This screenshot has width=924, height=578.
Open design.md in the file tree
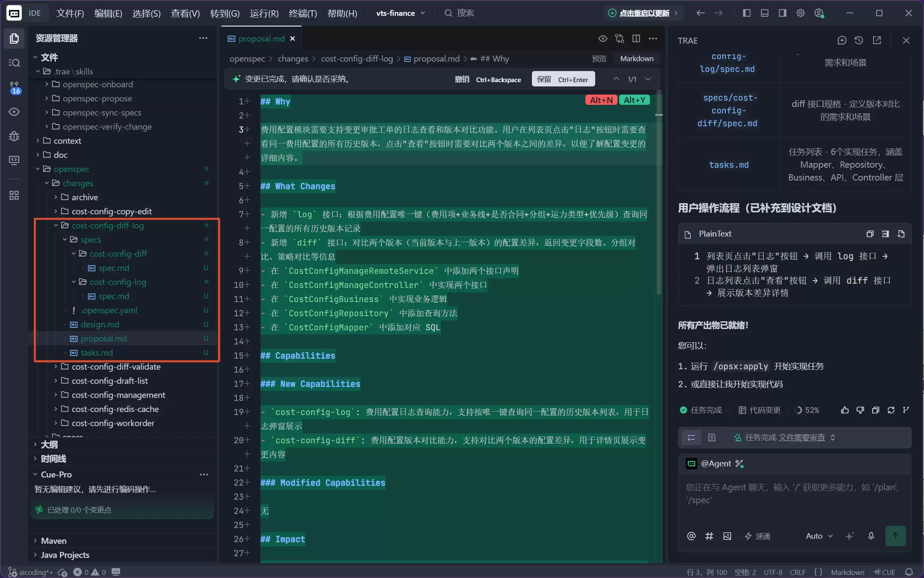100,324
